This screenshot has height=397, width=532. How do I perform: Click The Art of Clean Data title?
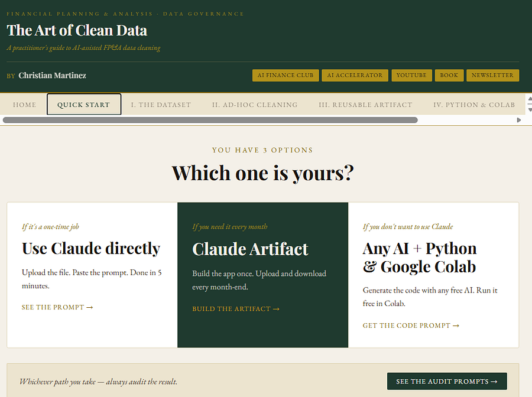77,30
